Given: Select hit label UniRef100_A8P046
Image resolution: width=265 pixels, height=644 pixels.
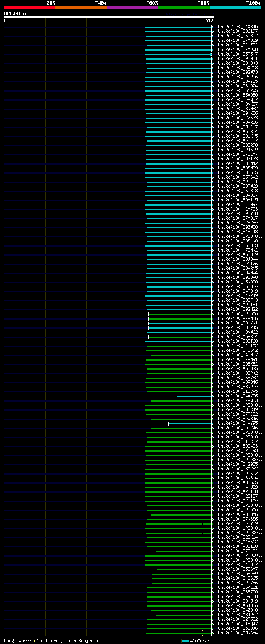Looking at the screenshot, I should [238, 382].
